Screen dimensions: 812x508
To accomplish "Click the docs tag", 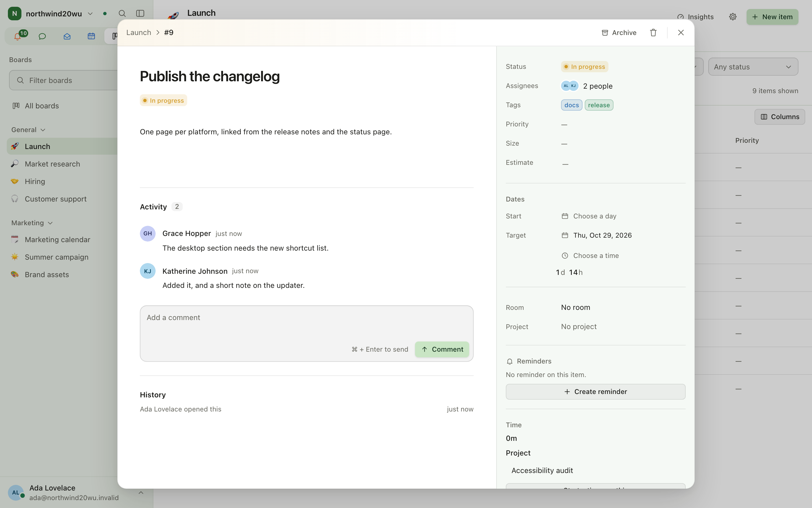I will tap(572, 105).
